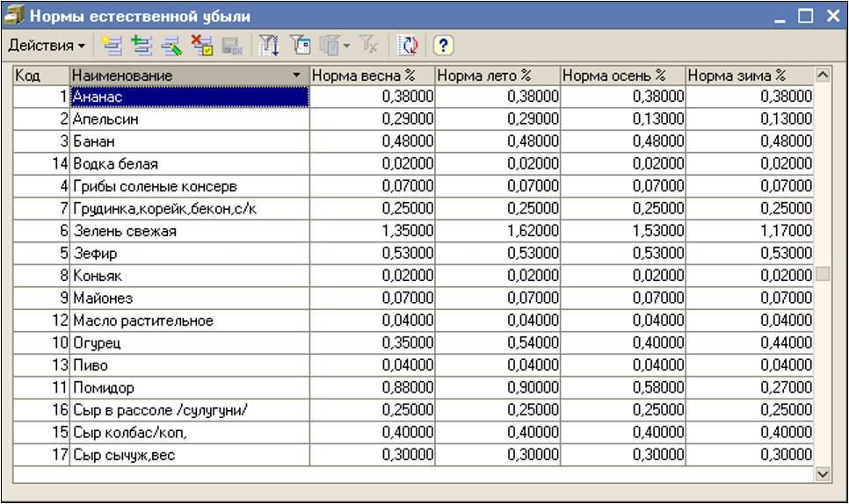Select the Помидор name cell
The image size is (849, 504).
[x=189, y=387]
